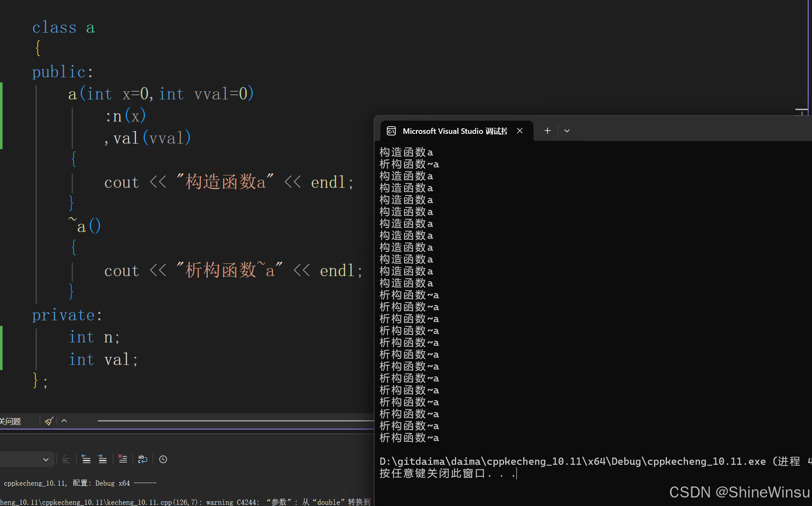The width and height of the screenshot is (812, 506).
Task: Open the output source dropdown
Action: click(x=26, y=459)
